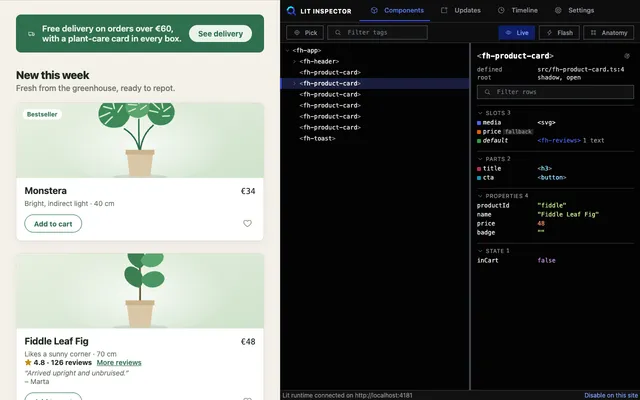This screenshot has width=640, height=400.
Task: Click the star rating icon on Fiddle Leaf Fig
Action: click(x=28, y=362)
